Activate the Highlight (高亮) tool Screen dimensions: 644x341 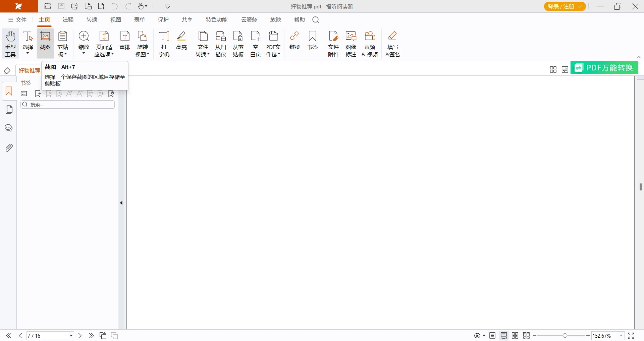(181, 41)
